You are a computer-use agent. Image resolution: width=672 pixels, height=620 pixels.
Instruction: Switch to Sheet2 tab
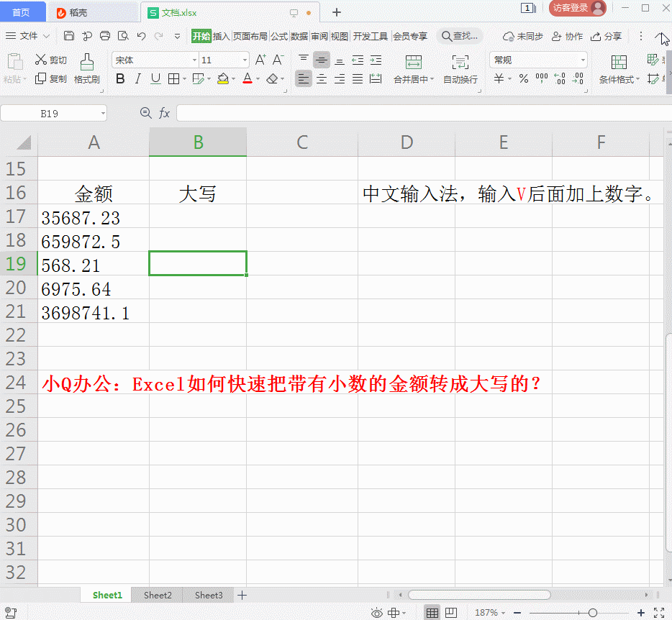(x=158, y=595)
